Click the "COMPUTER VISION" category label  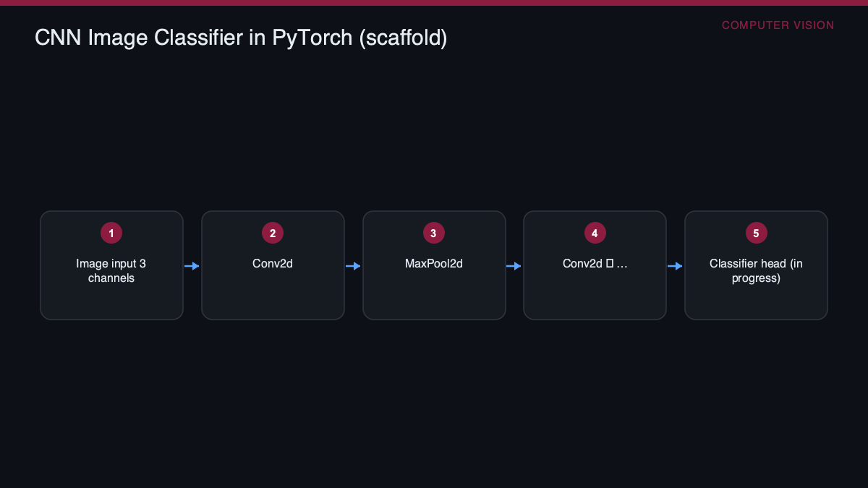(x=778, y=25)
